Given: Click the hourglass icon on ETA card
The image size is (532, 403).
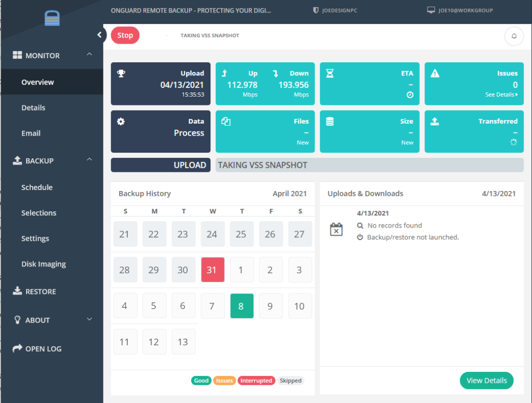Looking at the screenshot, I should 330,73.
